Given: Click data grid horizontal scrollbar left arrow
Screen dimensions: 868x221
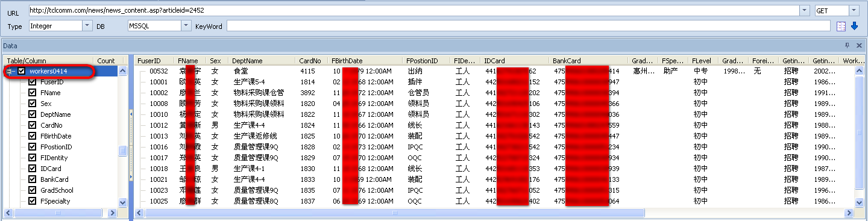Looking at the screenshot, I should (x=139, y=213).
